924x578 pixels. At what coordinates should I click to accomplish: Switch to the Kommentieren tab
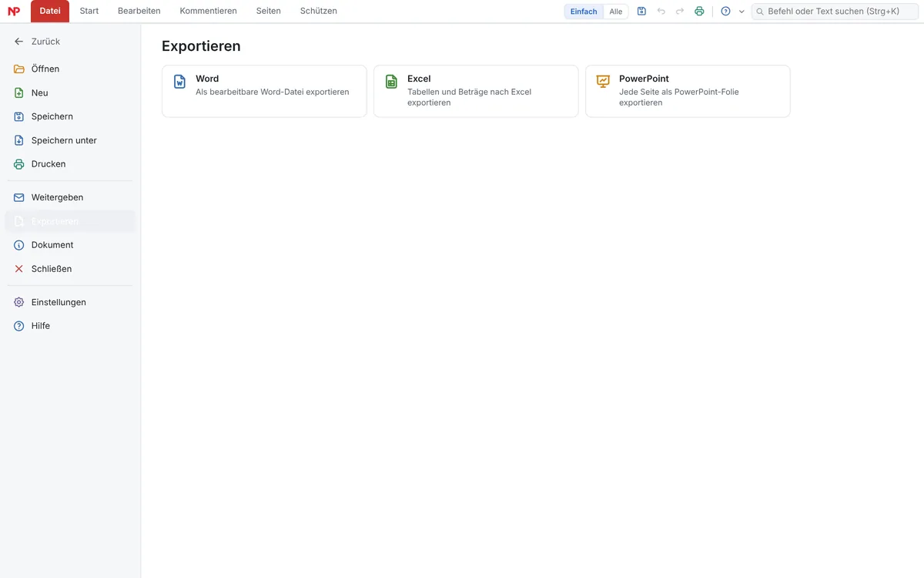209,11
